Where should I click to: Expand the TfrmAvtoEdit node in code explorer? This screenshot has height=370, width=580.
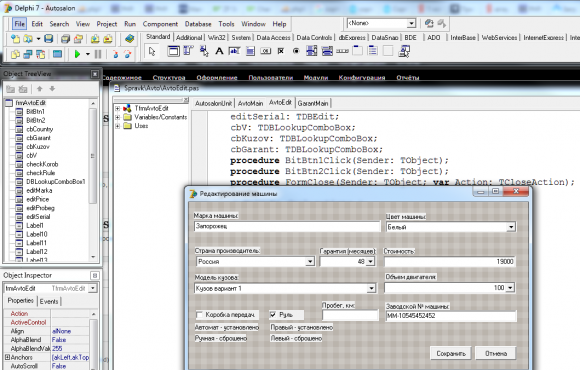coord(118,108)
